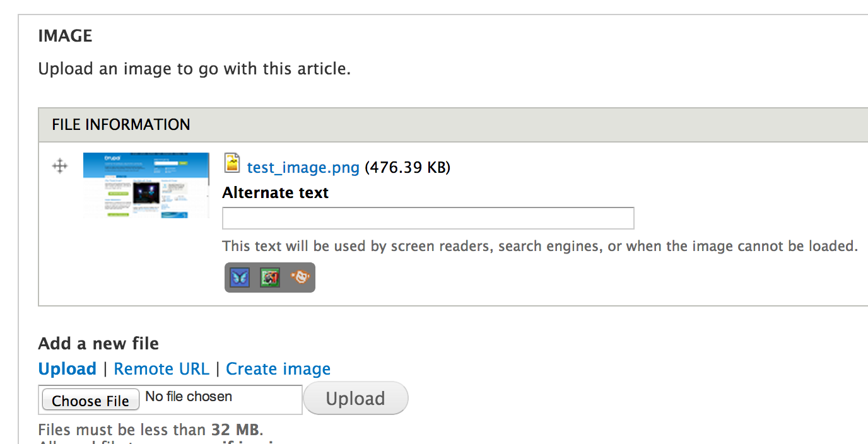The image size is (868, 444).
Task: Click the 'Upload an image to go with this article' text
Action: pos(194,69)
